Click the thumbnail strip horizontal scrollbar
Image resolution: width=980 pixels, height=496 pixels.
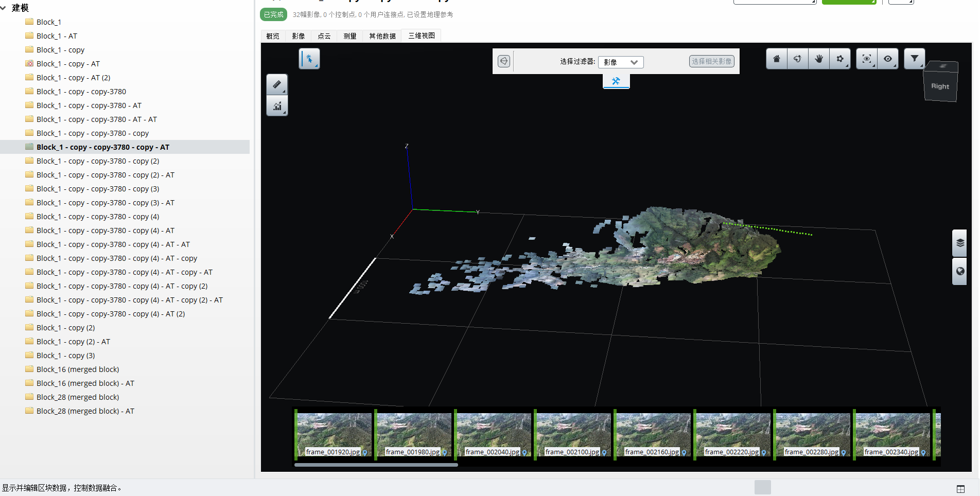point(376,465)
